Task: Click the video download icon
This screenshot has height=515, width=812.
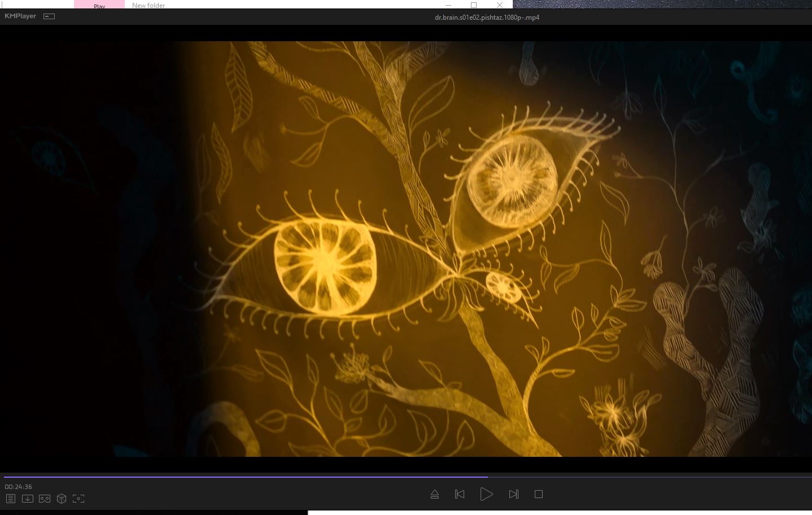Action: (x=27, y=499)
